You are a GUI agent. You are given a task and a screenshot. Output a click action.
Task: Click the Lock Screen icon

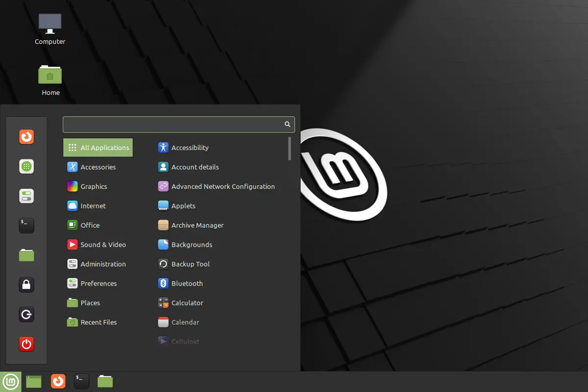click(x=26, y=284)
